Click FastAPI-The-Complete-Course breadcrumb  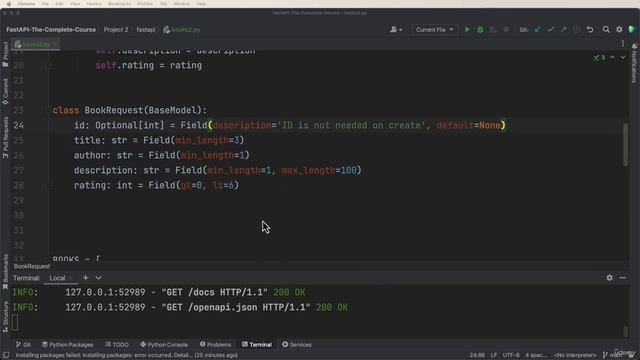[x=51, y=30]
